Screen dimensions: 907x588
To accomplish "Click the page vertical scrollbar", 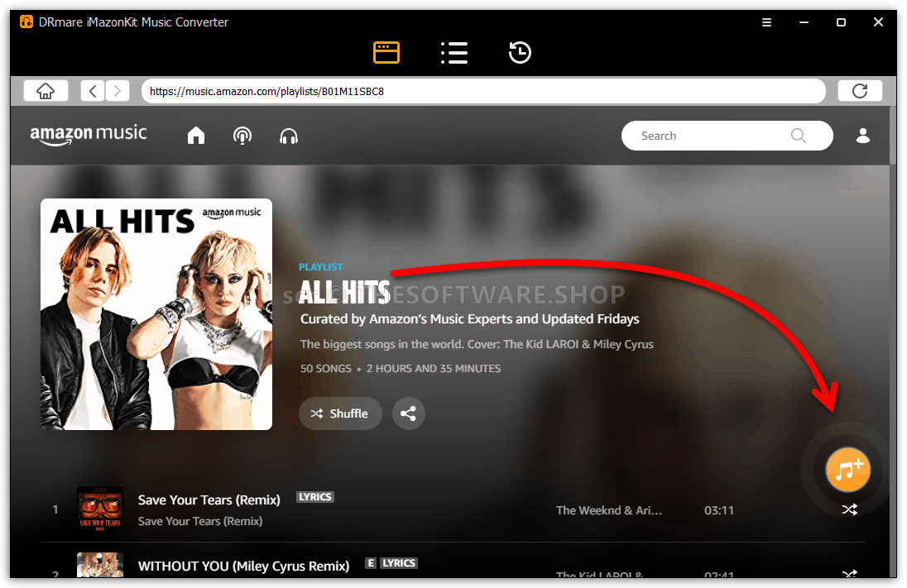I will [x=893, y=136].
